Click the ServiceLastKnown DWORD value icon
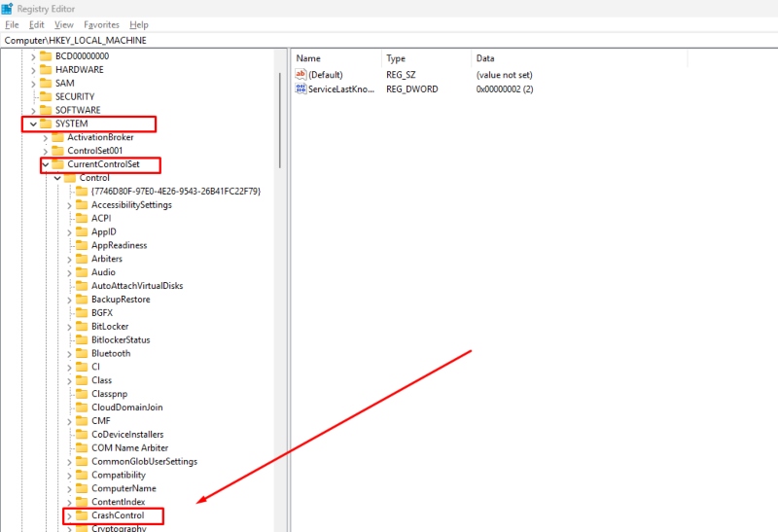This screenshot has height=532, width=778. pos(301,89)
